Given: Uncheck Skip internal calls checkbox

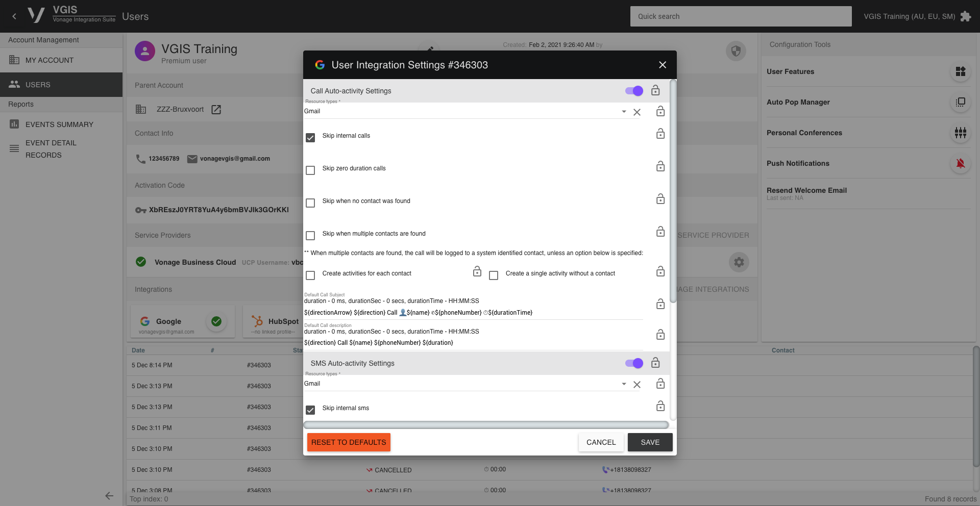Looking at the screenshot, I should point(310,138).
